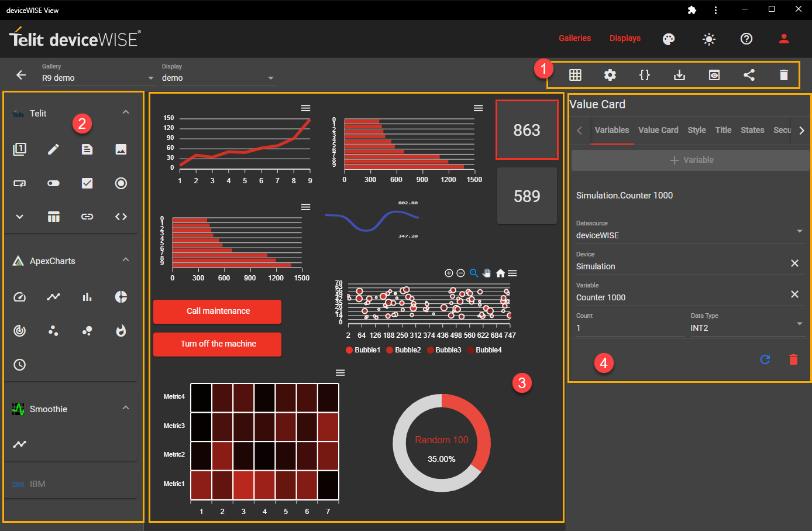Select the heatmap flame icon in ApexCharts palette

point(121,331)
